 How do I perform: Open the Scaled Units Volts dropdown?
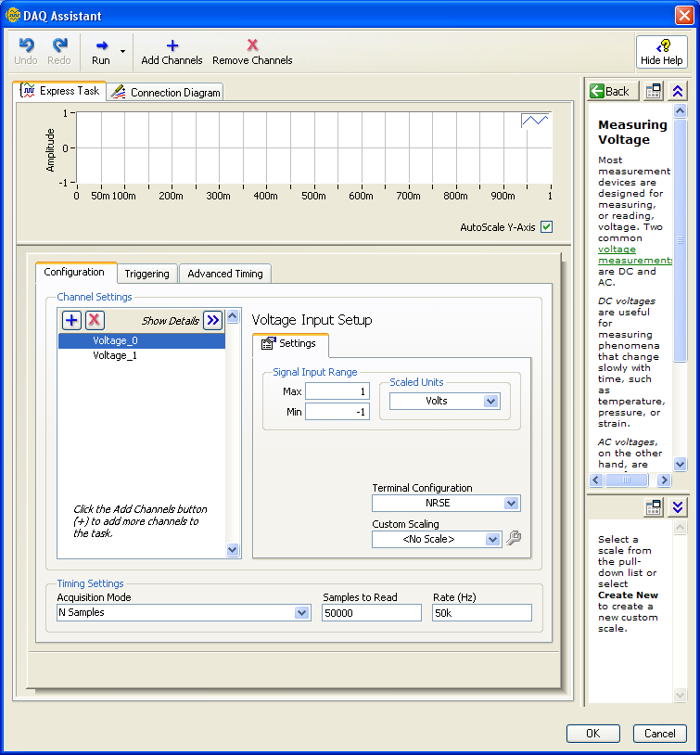pos(445,401)
